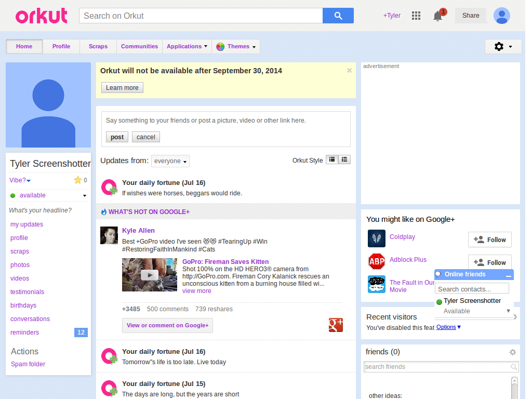Open the Scraps tab
Image resolution: width=532 pixels, height=399 pixels.
coord(98,46)
